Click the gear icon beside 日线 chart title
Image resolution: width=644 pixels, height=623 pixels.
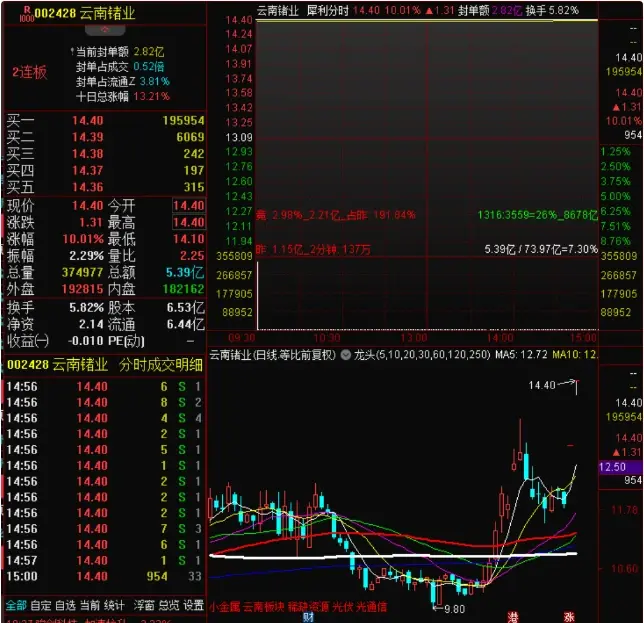(x=346, y=355)
